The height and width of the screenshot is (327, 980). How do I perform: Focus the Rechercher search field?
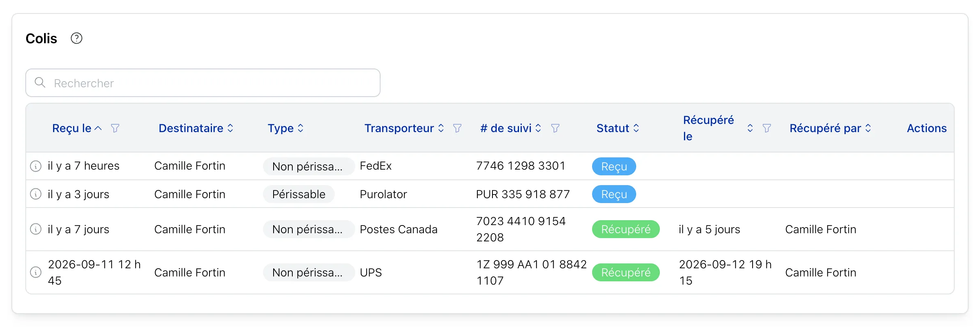tap(203, 83)
